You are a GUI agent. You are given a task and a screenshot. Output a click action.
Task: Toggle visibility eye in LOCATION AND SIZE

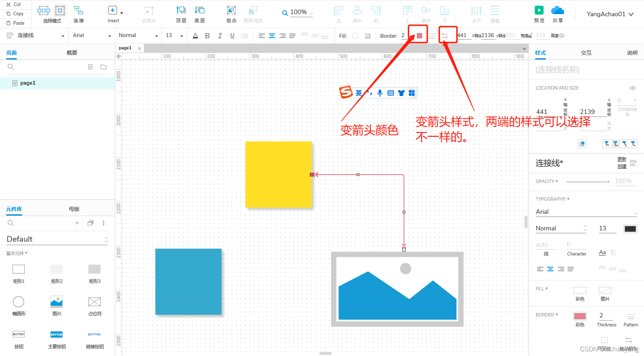click(632, 88)
